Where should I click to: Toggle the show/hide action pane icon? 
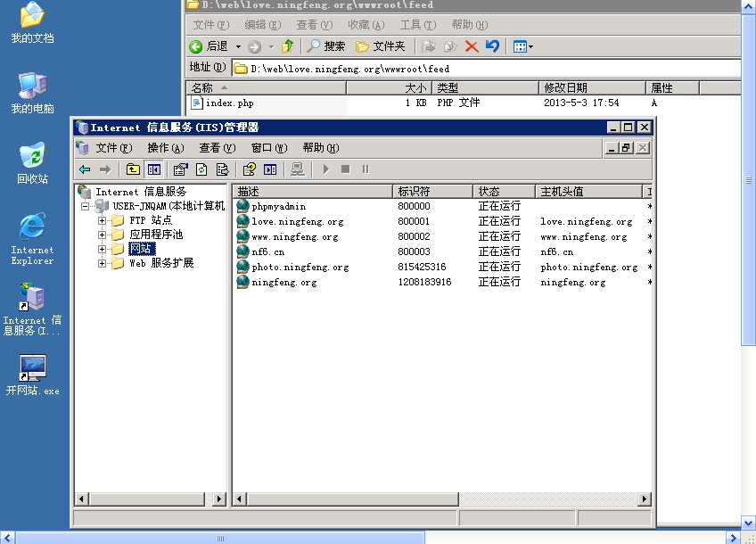pyautogui.click(x=270, y=169)
